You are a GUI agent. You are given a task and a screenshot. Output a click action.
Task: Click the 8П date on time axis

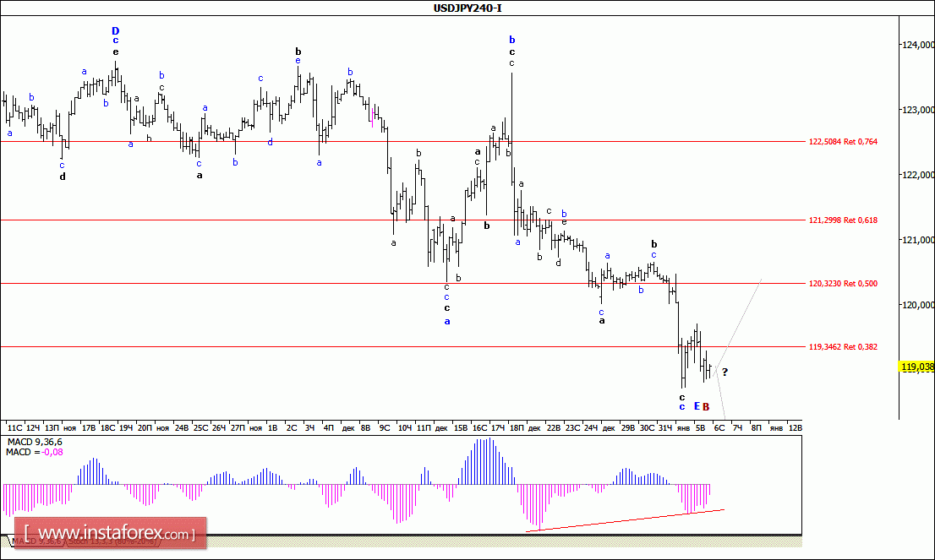[756, 427]
